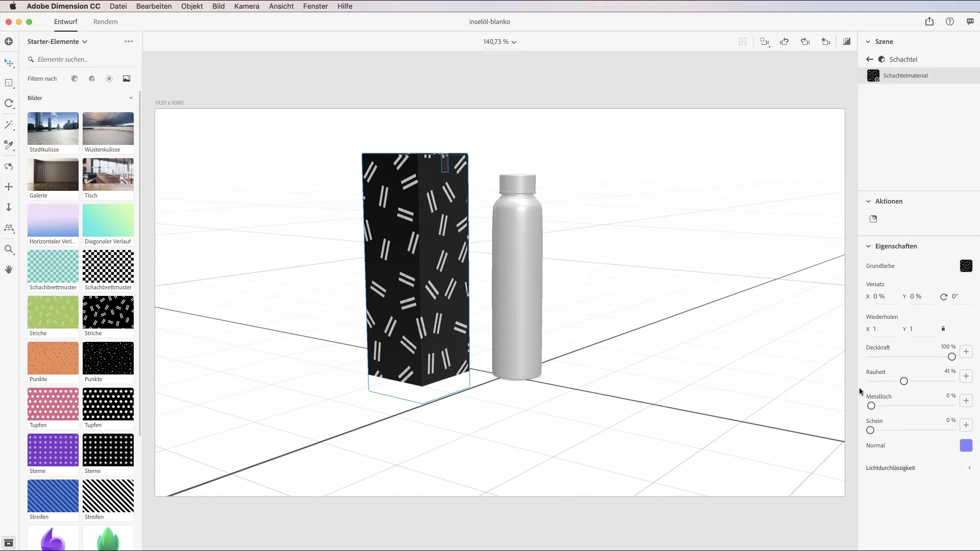The width and height of the screenshot is (980, 551).
Task: Select the eyedropper sampler tool
Action: point(9,145)
